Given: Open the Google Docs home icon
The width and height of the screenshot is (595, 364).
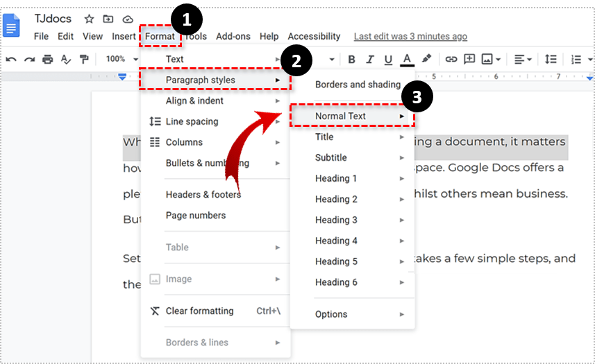Looking at the screenshot, I should 12,27.
